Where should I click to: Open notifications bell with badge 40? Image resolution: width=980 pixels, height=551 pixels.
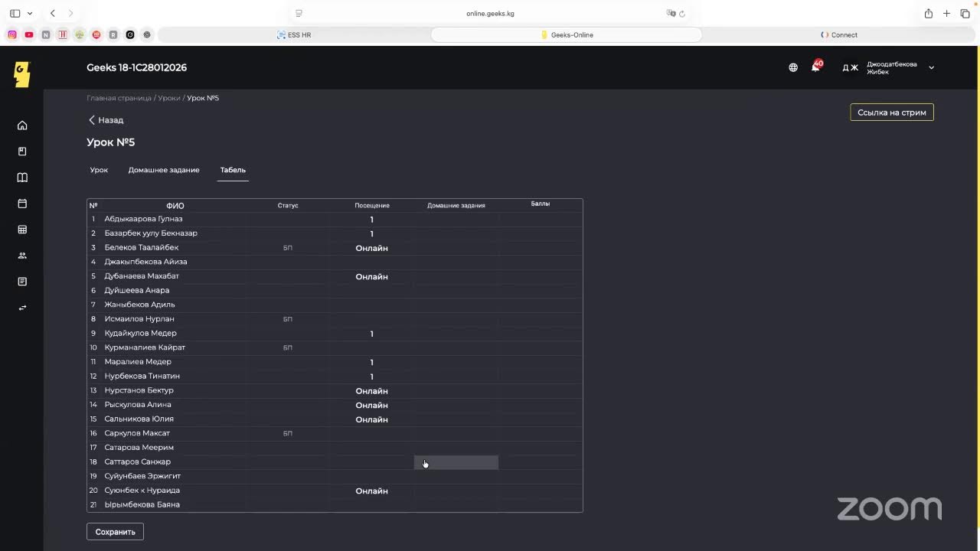pyautogui.click(x=816, y=67)
